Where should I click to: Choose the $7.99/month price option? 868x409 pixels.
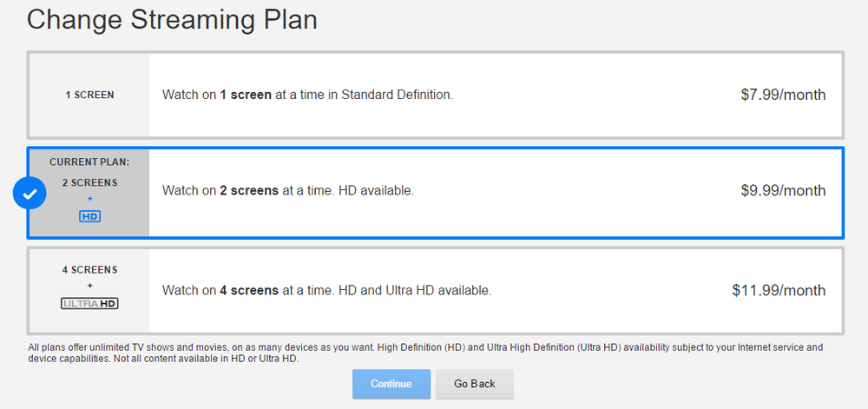[x=782, y=95]
